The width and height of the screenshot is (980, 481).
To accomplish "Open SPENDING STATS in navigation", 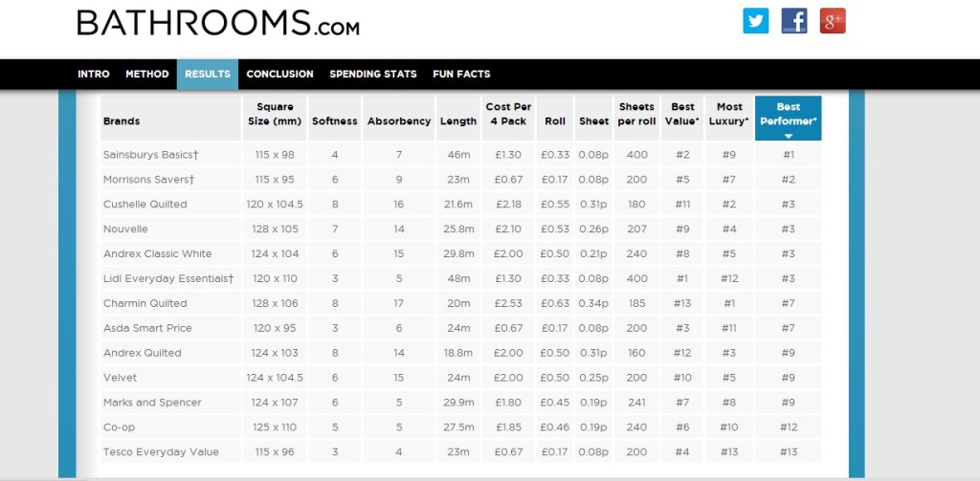I will [373, 74].
